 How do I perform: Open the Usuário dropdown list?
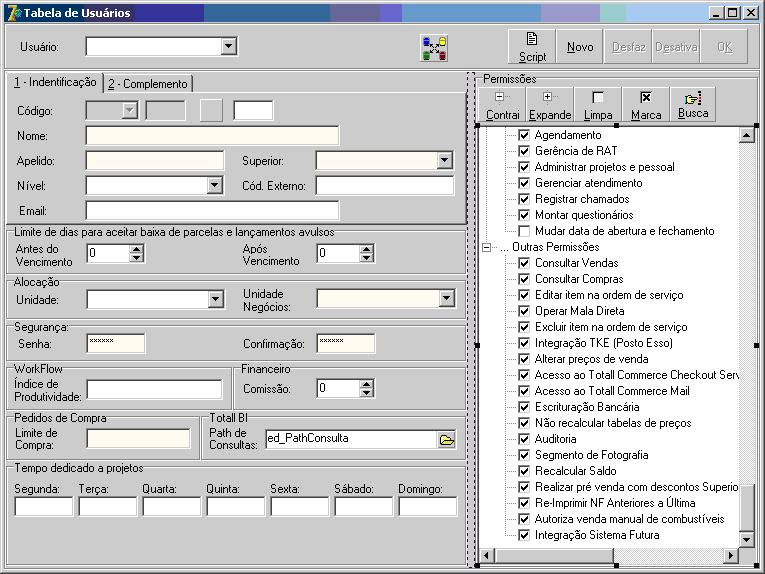click(x=229, y=46)
